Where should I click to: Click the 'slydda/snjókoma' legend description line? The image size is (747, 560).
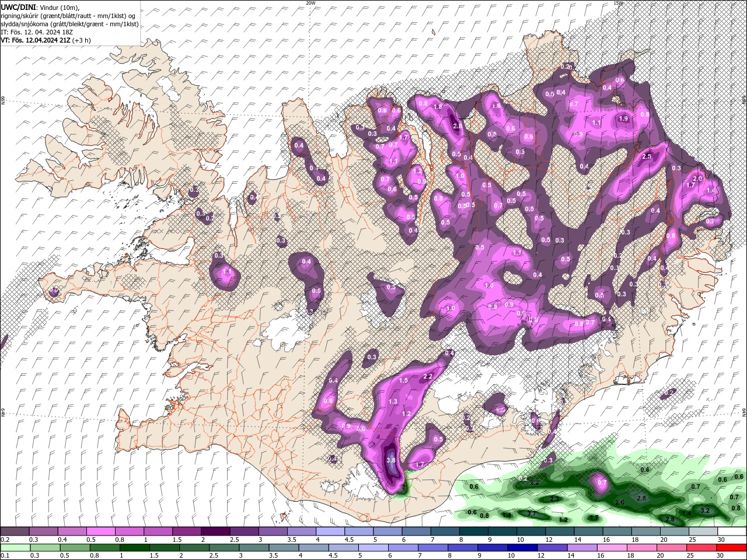(x=69, y=24)
